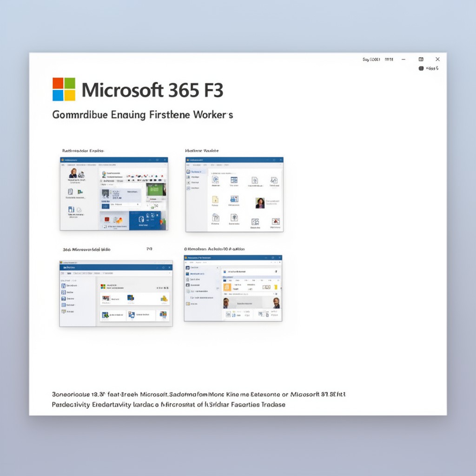Click the "Microsoft 365 F3" heading
The height and width of the screenshot is (476, 476).
(152, 90)
